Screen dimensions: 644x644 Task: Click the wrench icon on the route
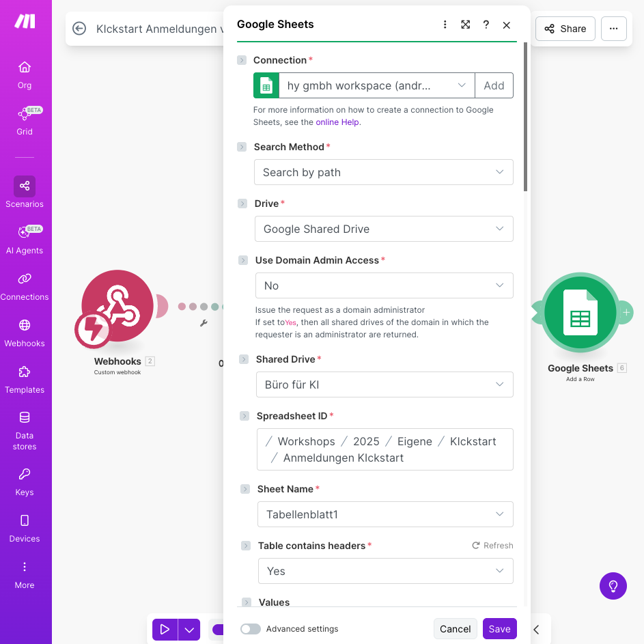(204, 323)
